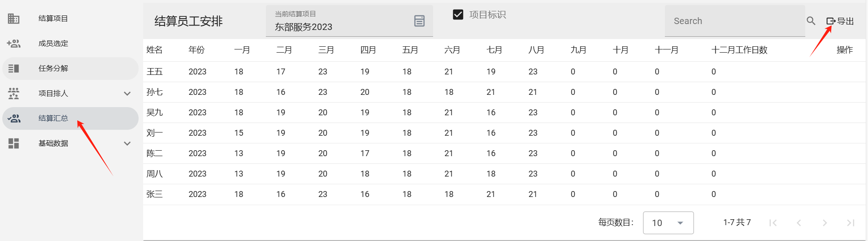This screenshot has height=241, width=868.
Task: Click the 任务分解 list icon
Action: 14,69
